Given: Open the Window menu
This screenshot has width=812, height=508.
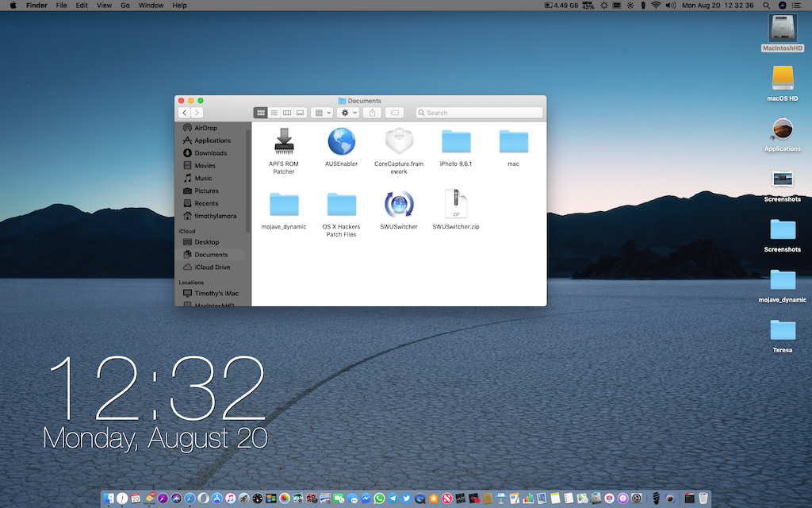Looking at the screenshot, I should point(151,6).
